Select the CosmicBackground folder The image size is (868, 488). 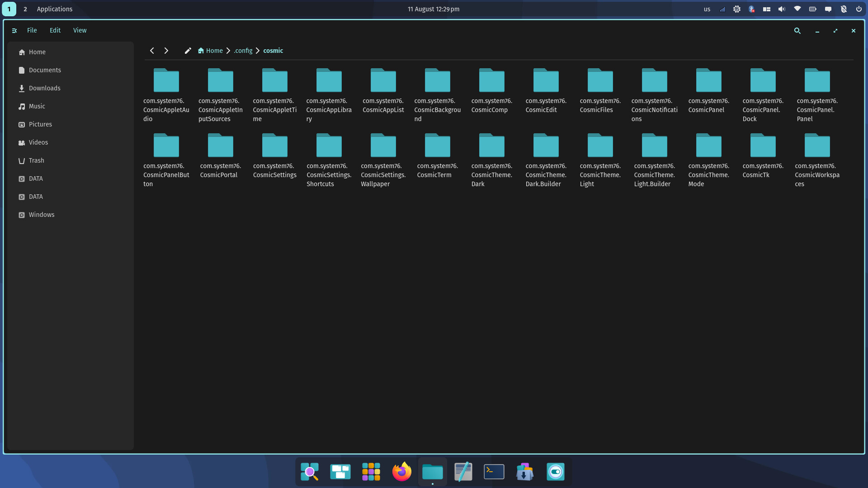pos(438,95)
